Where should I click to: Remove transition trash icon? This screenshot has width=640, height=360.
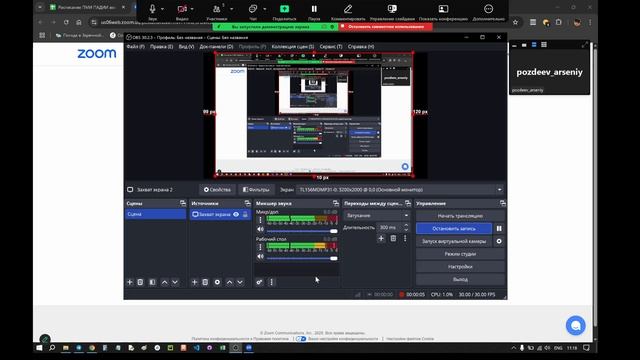coord(393,238)
